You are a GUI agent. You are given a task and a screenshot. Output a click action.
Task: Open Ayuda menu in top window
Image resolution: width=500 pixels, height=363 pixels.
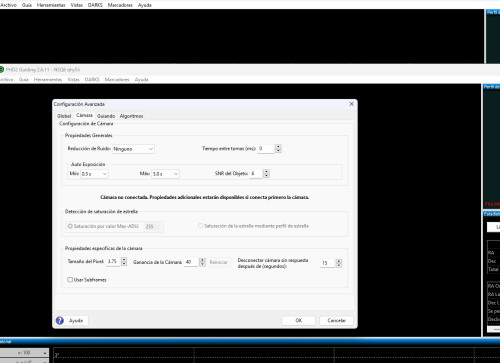(145, 5)
